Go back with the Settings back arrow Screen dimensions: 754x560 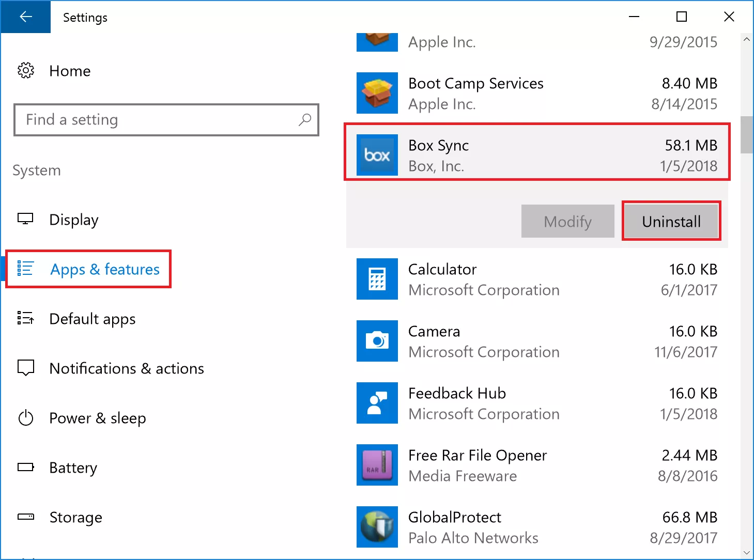(26, 17)
